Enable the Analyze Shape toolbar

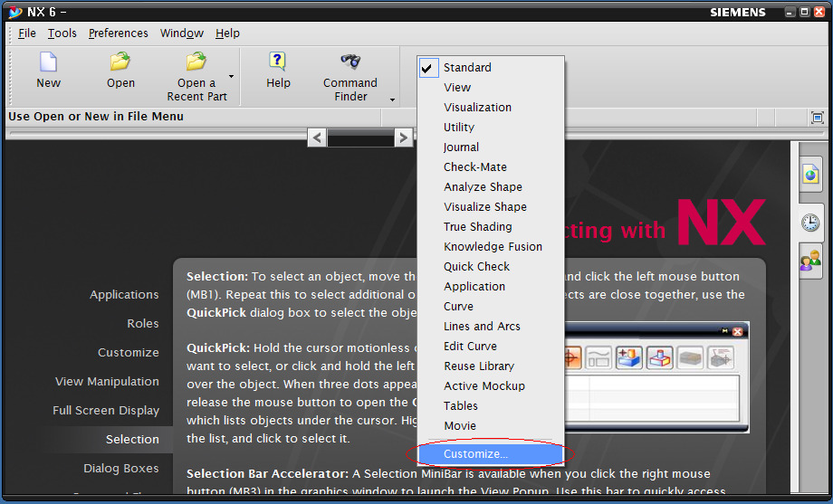point(491,187)
